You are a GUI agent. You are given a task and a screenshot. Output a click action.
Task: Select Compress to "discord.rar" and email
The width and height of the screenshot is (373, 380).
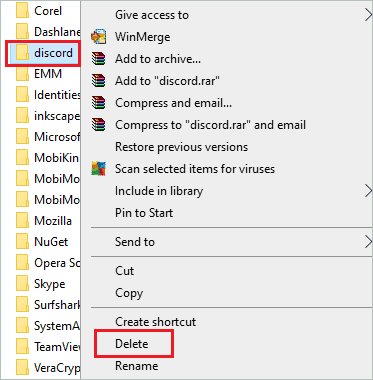210,125
